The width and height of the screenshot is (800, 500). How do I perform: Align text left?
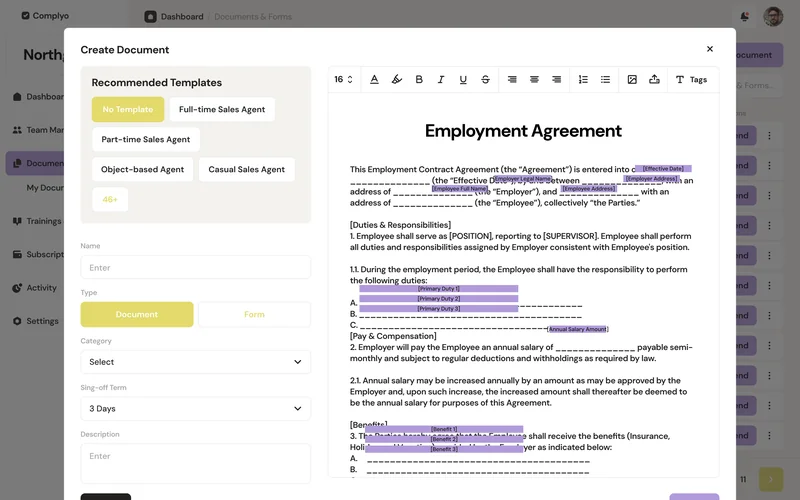512,80
